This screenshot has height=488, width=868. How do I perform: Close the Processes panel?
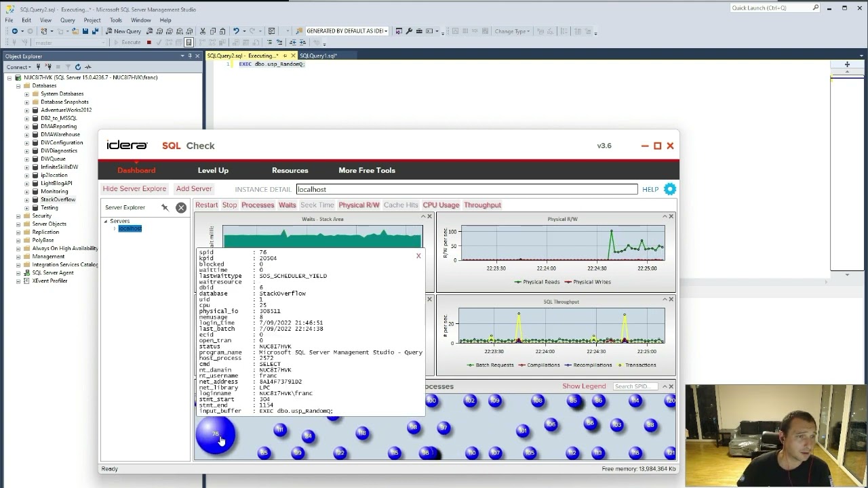[x=671, y=386]
